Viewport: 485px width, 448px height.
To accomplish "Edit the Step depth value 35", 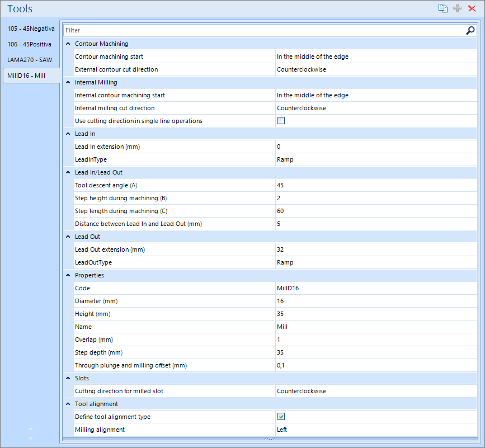I will [x=376, y=352].
